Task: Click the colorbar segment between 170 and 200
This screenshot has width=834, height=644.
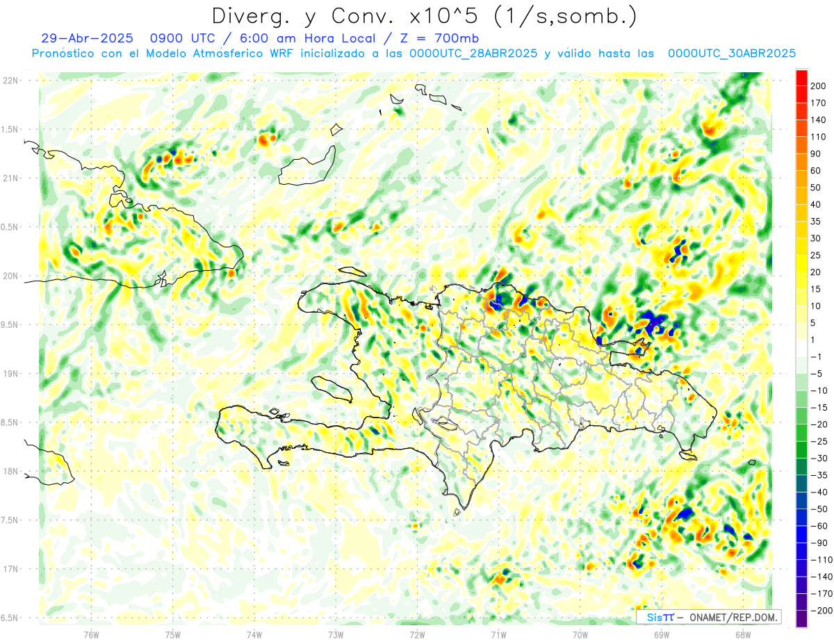Action: 802,94
